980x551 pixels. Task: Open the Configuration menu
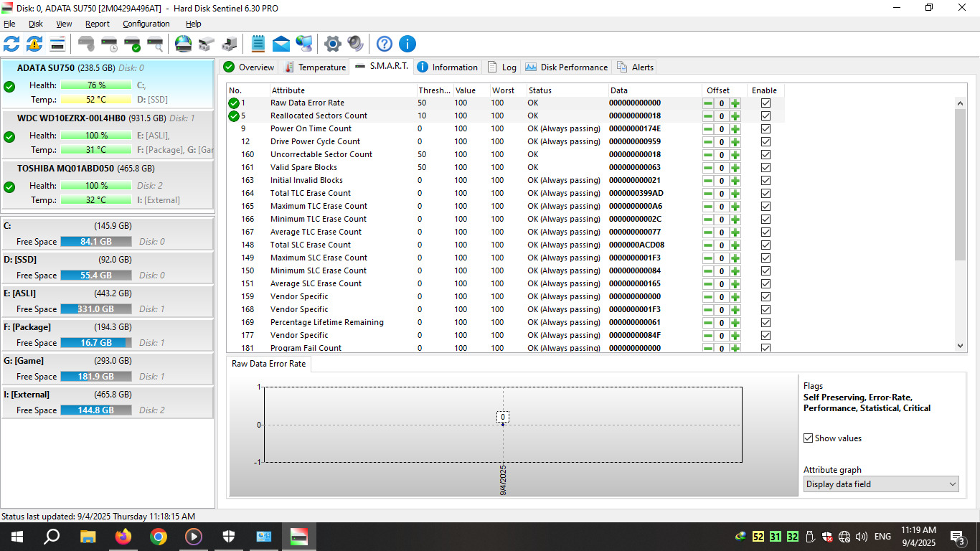pyautogui.click(x=146, y=24)
